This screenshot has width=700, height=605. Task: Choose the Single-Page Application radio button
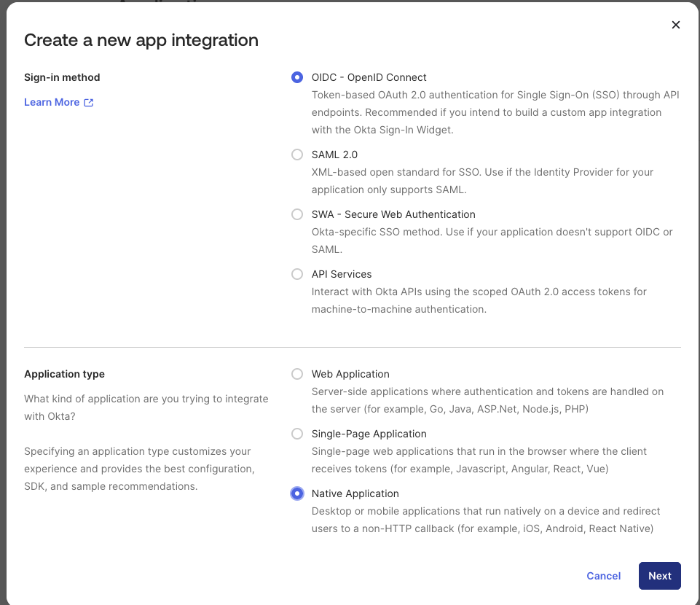(297, 434)
